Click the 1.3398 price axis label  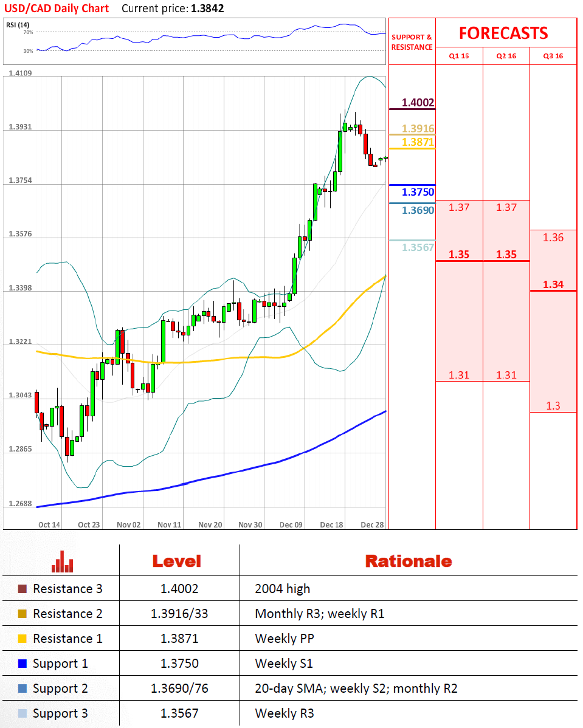(21, 288)
